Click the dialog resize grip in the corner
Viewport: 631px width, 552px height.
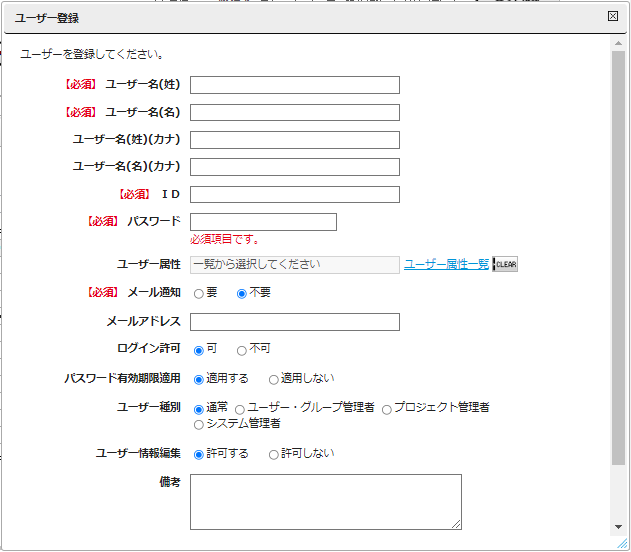coord(622,544)
